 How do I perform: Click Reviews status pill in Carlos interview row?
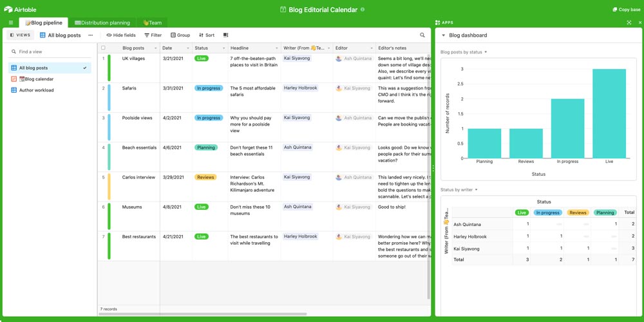coord(205,178)
